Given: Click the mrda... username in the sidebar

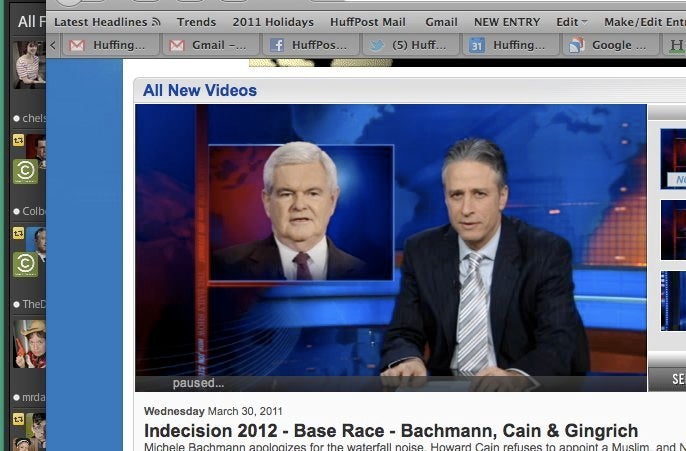Looking at the screenshot, I should 34,397.
